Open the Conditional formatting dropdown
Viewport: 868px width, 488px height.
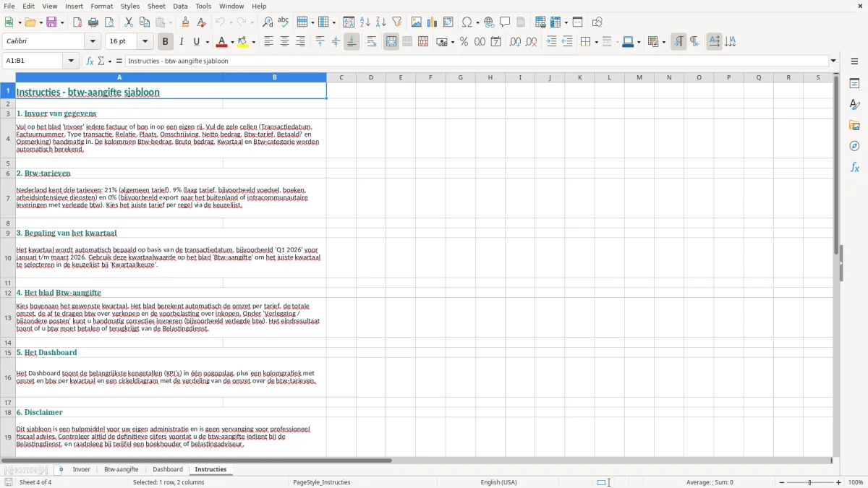point(663,42)
